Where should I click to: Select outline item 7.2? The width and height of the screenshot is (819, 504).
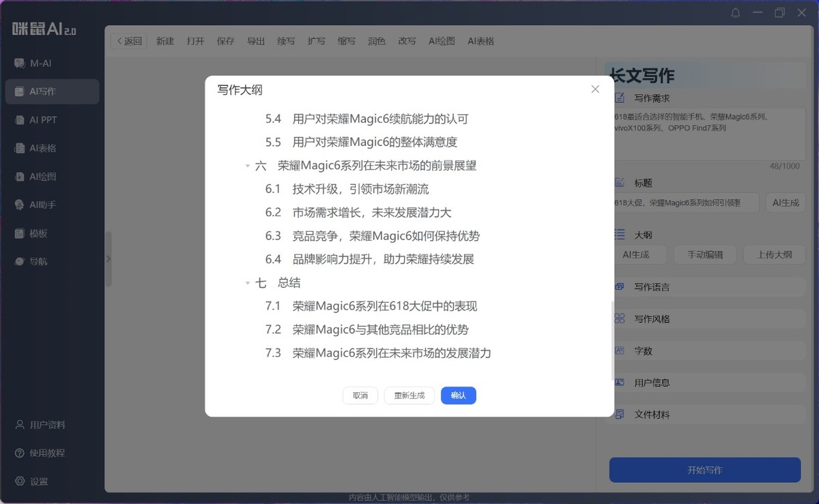tap(367, 329)
